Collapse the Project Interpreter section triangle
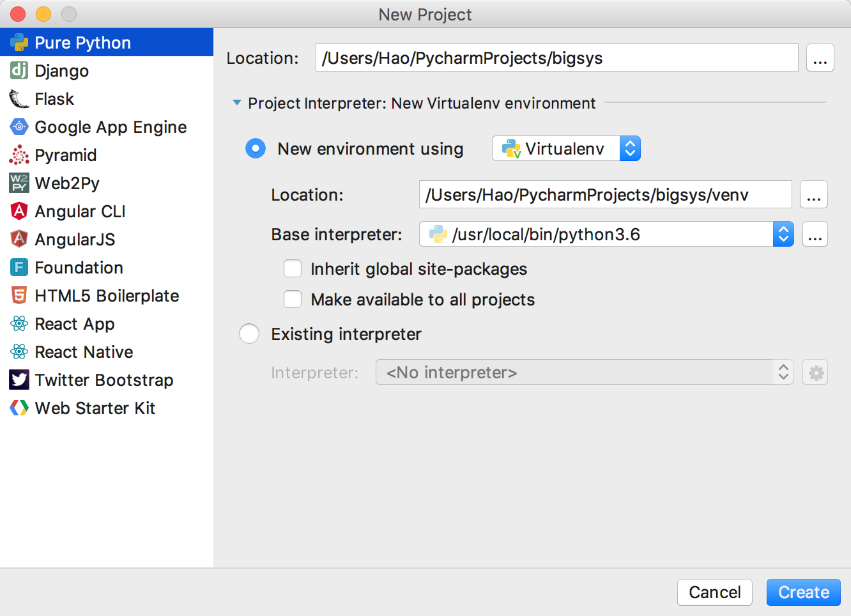 tap(237, 103)
